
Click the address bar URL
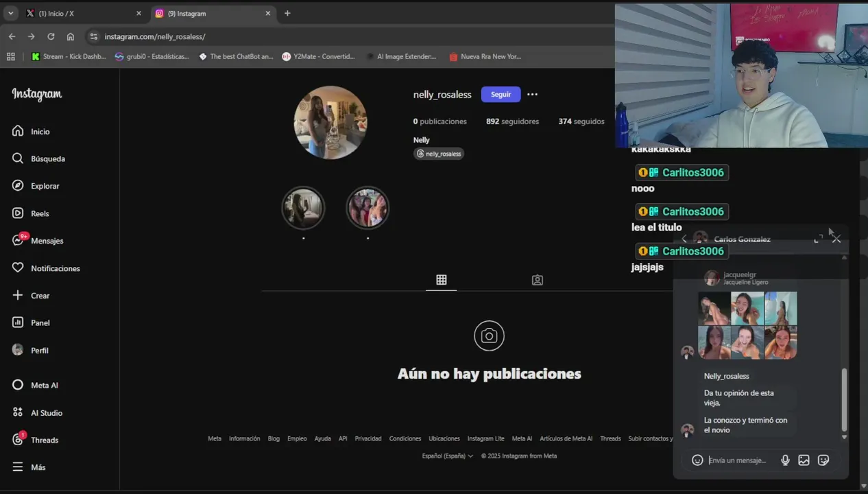click(155, 36)
